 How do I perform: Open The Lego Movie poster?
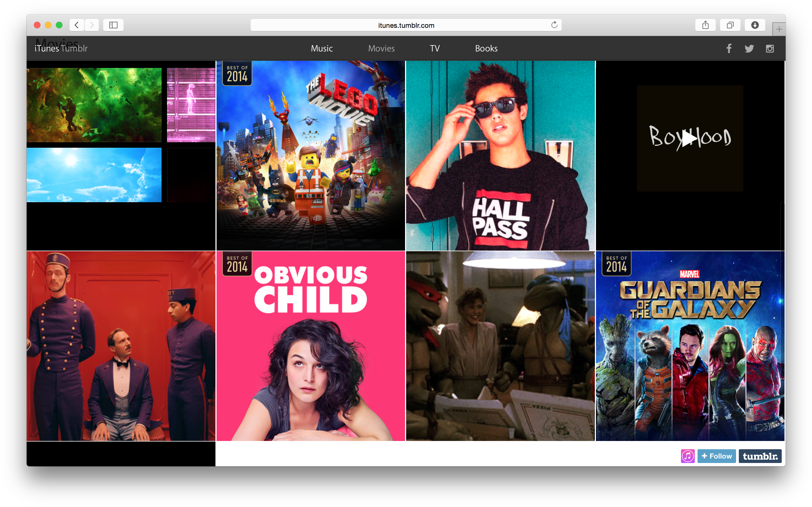311,156
